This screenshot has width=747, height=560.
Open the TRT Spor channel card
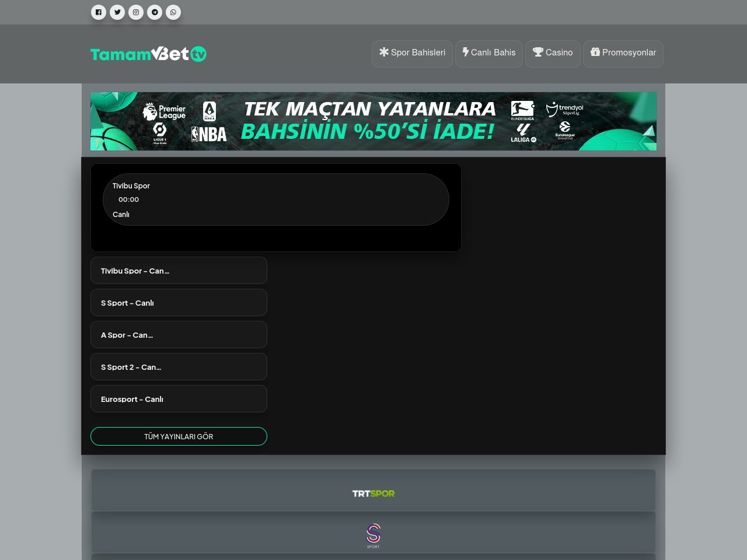coord(373,491)
